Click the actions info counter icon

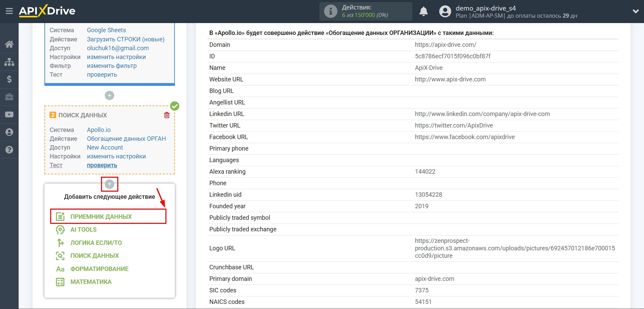point(330,11)
